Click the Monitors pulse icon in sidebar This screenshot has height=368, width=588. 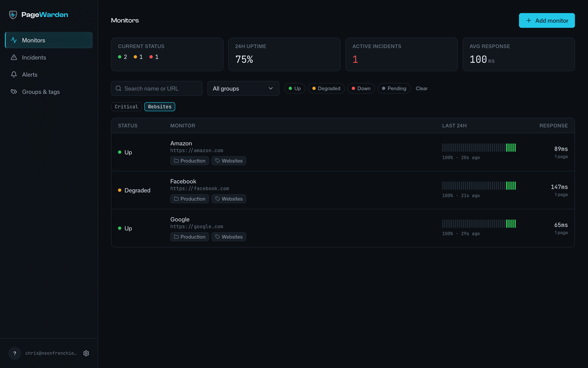(14, 40)
